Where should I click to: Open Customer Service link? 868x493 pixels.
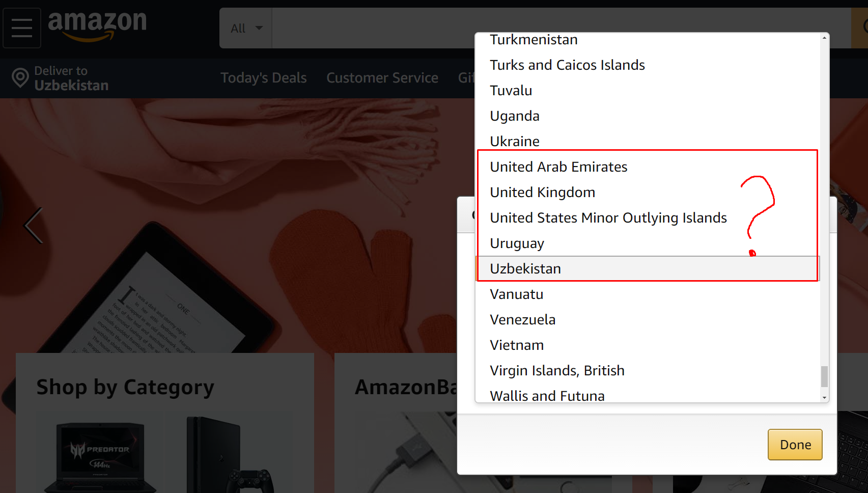382,78
